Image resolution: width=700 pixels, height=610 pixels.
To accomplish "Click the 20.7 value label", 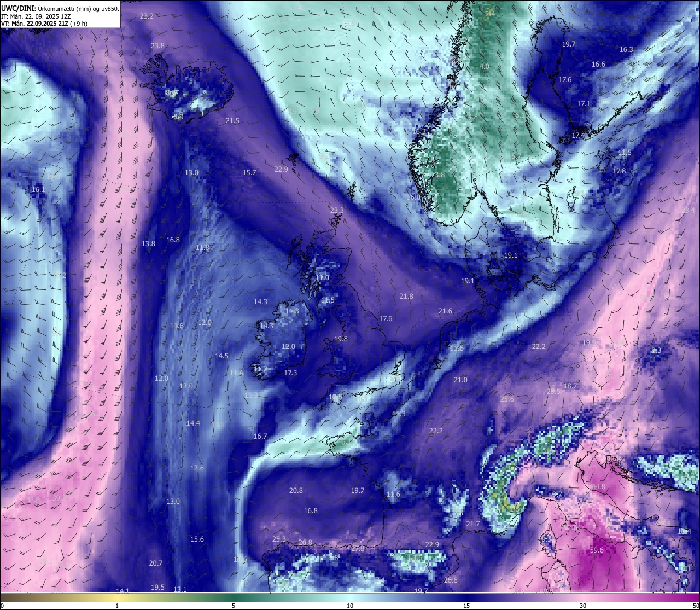I will (156, 563).
